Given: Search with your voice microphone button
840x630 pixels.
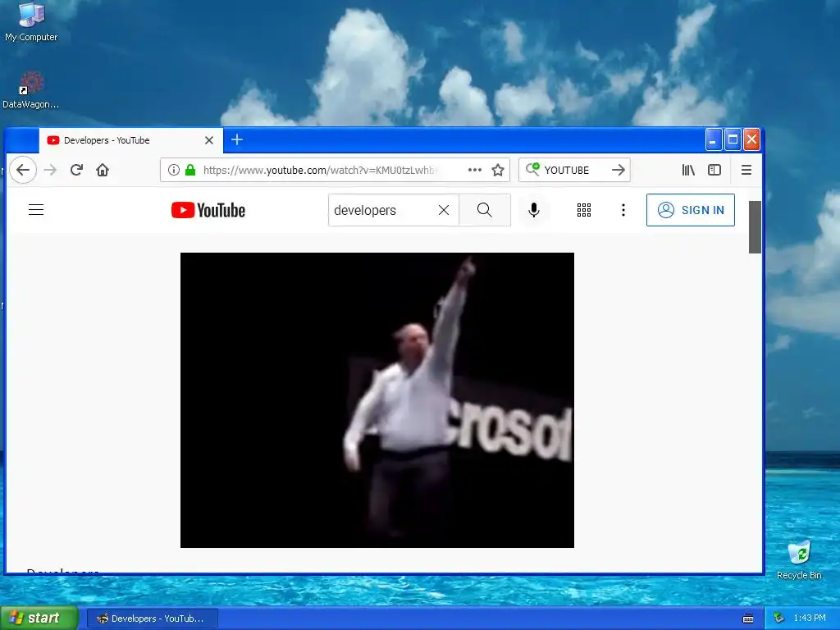Looking at the screenshot, I should [533, 210].
